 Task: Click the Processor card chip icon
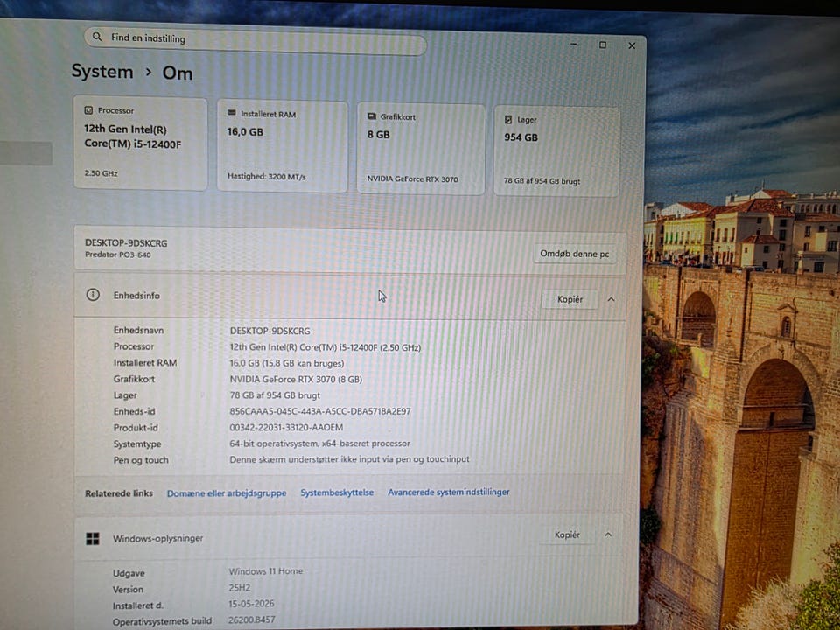point(88,110)
